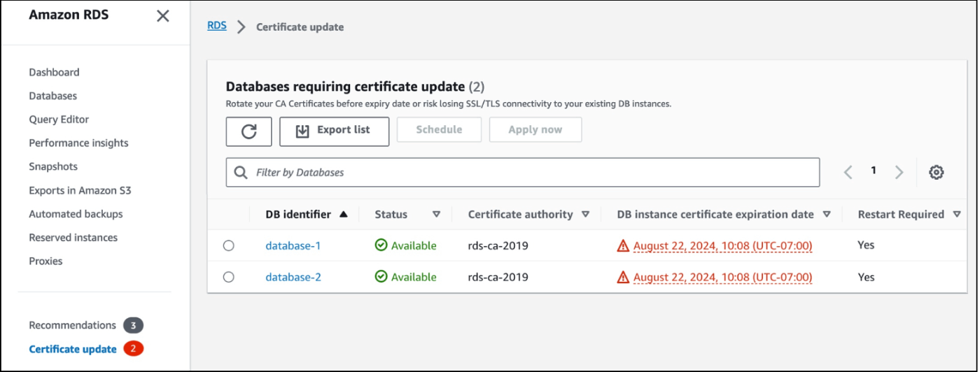
Task: Close the Amazon RDS sidebar
Action: pyautogui.click(x=162, y=15)
